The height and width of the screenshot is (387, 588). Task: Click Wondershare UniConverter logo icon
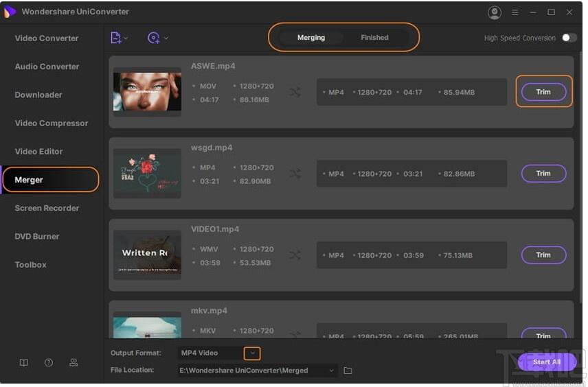pos(10,12)
